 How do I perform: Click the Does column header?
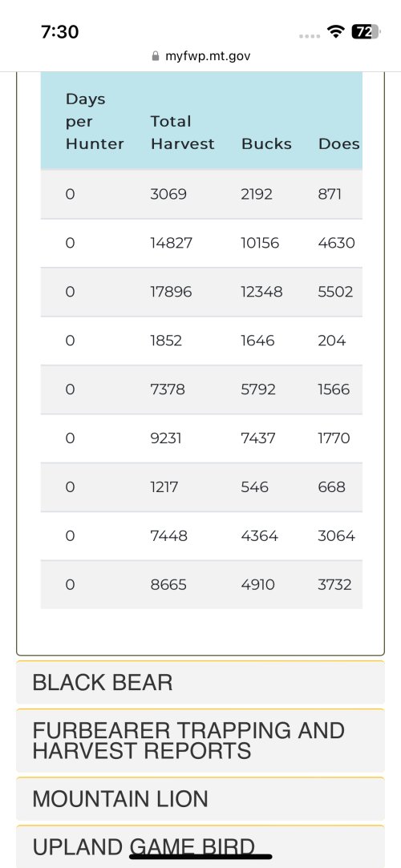coord(339,144)
